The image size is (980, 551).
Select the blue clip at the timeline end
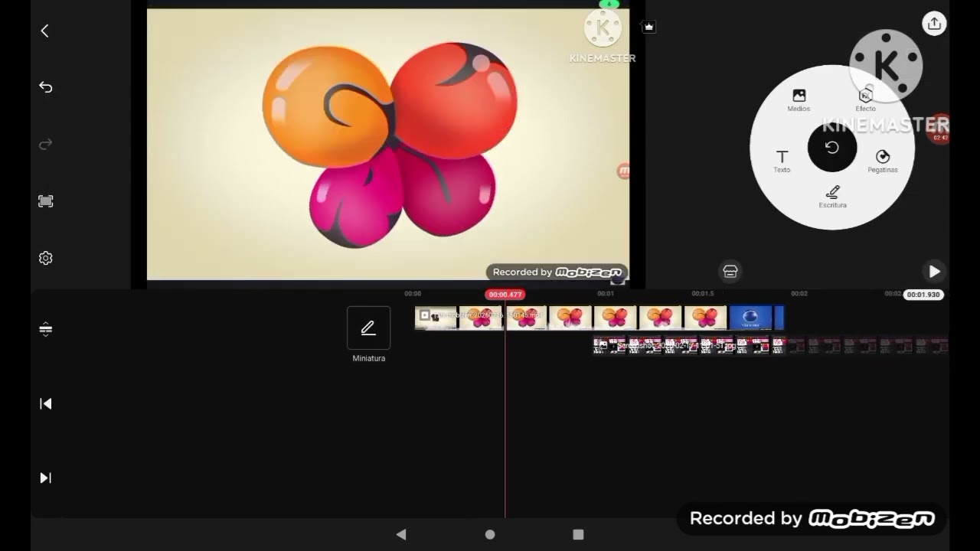756,318
